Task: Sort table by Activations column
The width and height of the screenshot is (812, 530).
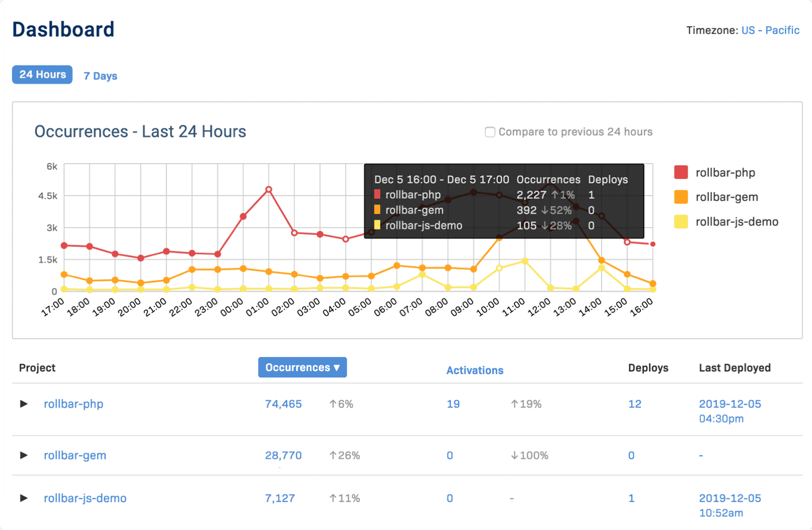Action: pos(474,370)
